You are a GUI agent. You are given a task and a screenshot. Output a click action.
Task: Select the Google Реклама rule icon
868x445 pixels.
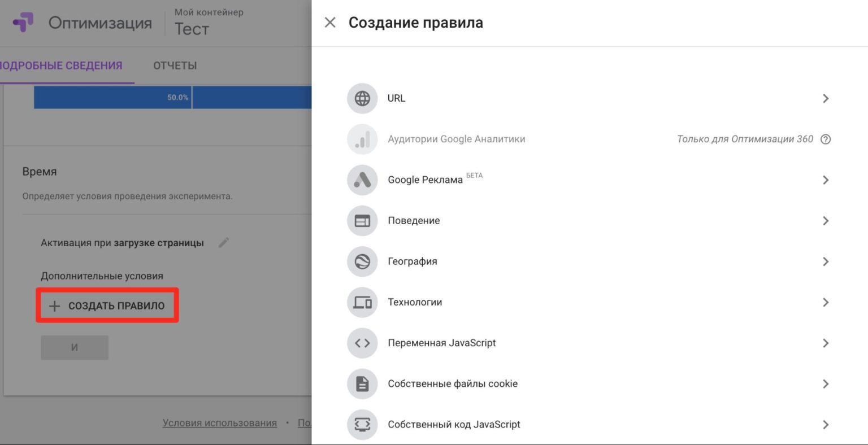click(362, 180)
